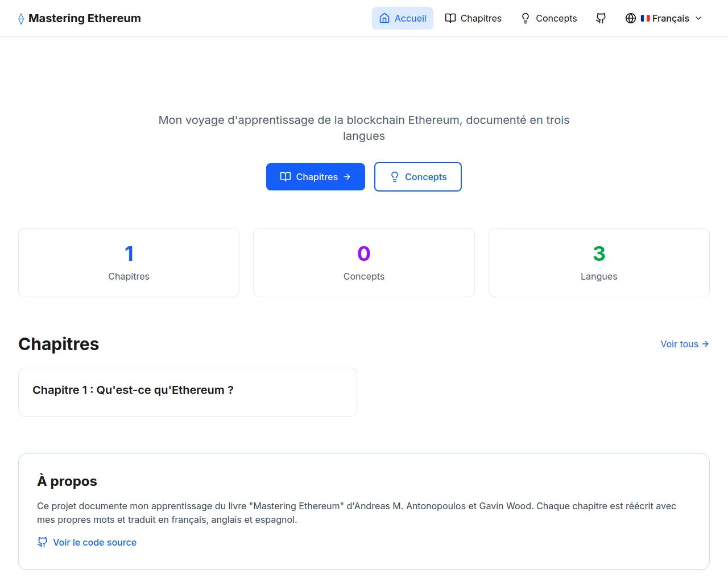Click the book icon beside navbar Chapitres
Screen dimensions: 728x582
pyautogui.click(x=450, y=18)
